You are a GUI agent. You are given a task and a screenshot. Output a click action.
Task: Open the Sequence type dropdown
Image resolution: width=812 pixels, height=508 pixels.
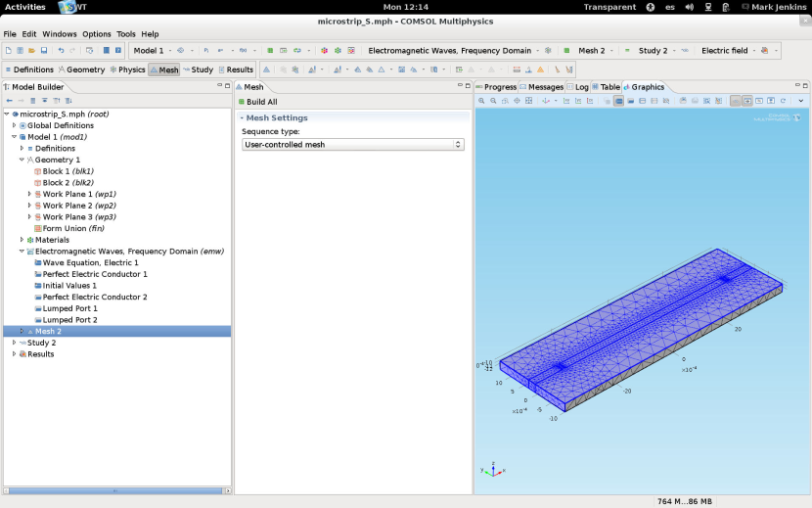pyautogui.click(x=352, y=145)
